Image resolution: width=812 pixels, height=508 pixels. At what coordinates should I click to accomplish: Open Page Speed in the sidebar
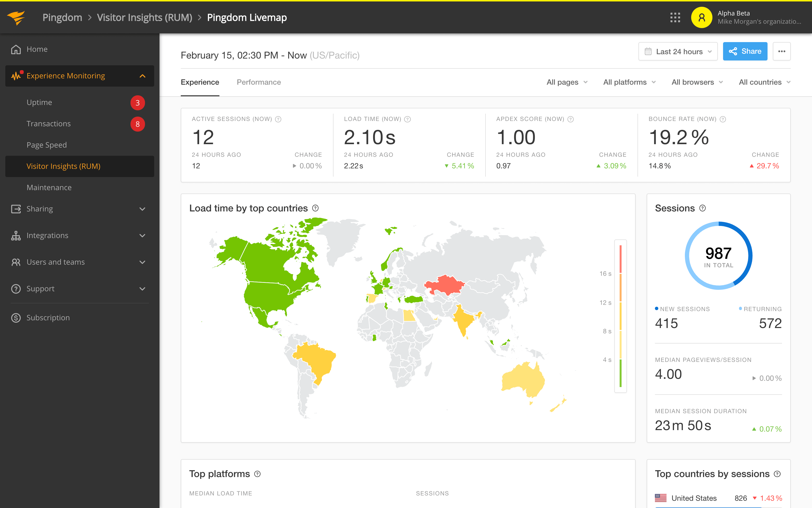[47, 145]
